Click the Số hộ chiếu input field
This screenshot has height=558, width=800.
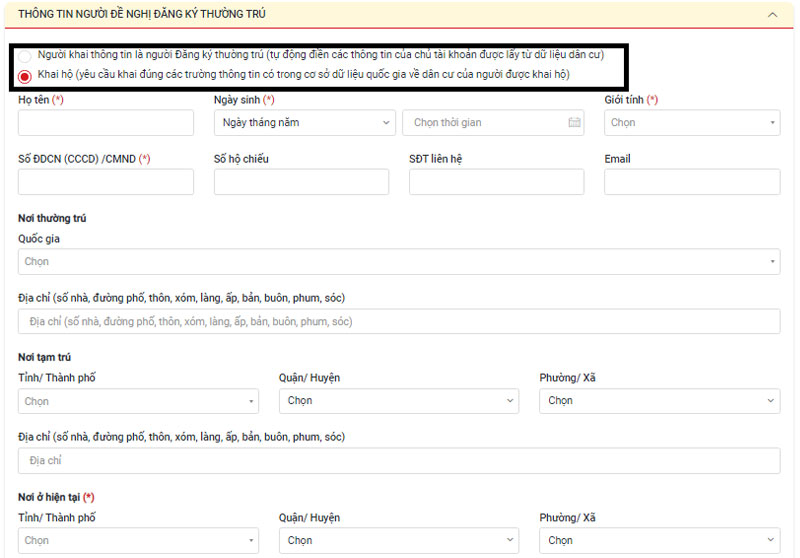tap(301, 182)
